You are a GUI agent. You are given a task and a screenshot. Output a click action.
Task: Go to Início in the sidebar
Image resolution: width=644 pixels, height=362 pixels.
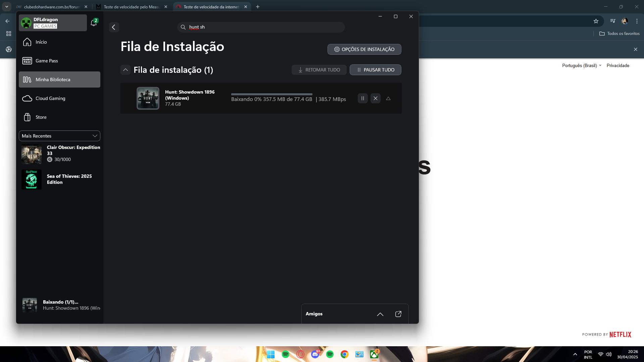pos(59,42)
